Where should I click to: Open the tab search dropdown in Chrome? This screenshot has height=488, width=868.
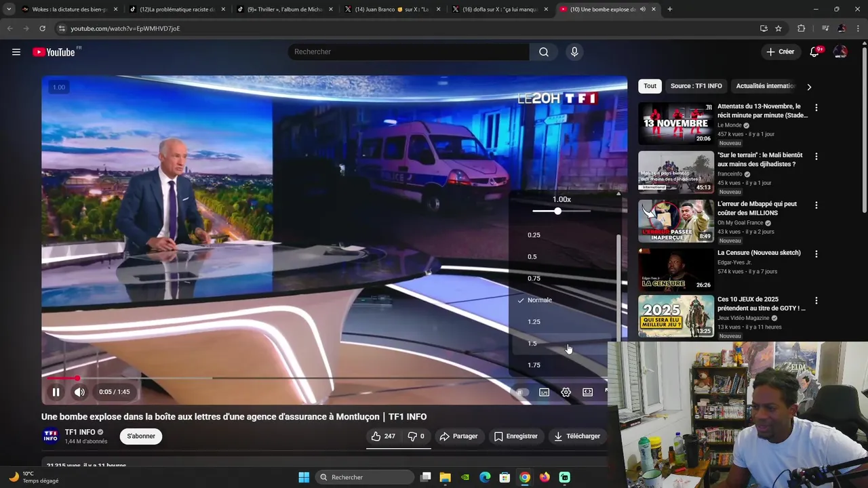pyautogui.click(x=9, y=9)
